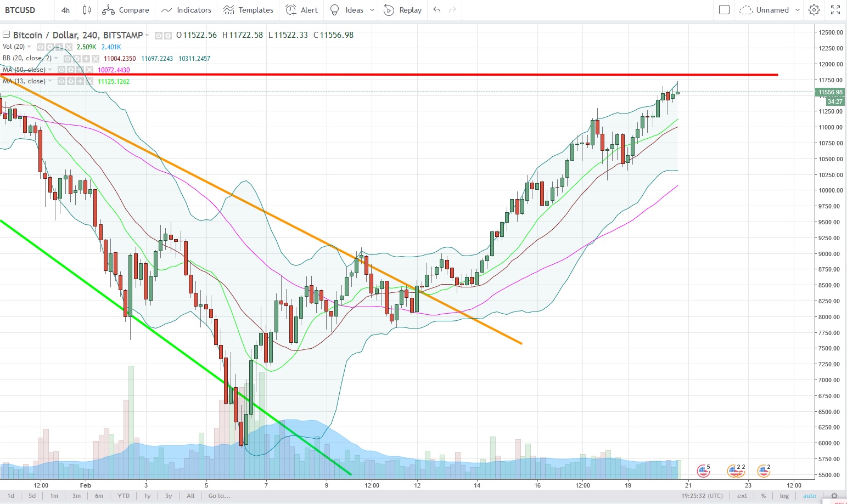Open the candlestick chart style selector
Screen dimensions: 847x504
[x=87, y=10]
